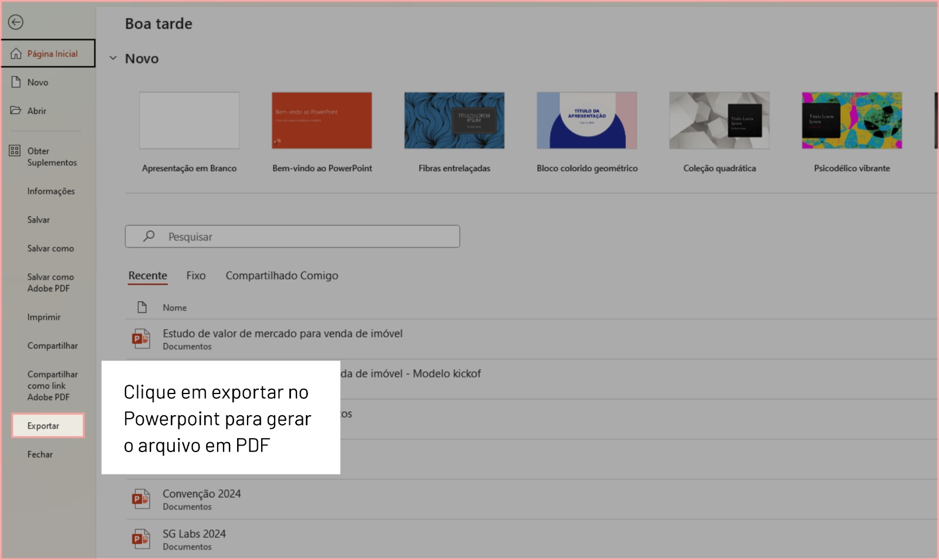Image resolution: width=939 pixels, height=560 pixels.
Task: Click PowerPoint icon beside Estudo de valor file
Action: [x=141, y=338]
